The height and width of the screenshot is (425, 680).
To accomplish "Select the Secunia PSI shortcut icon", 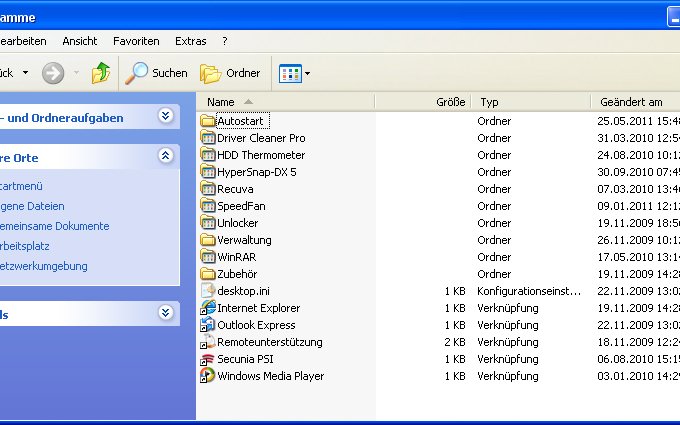I will (x=208, y=359).
